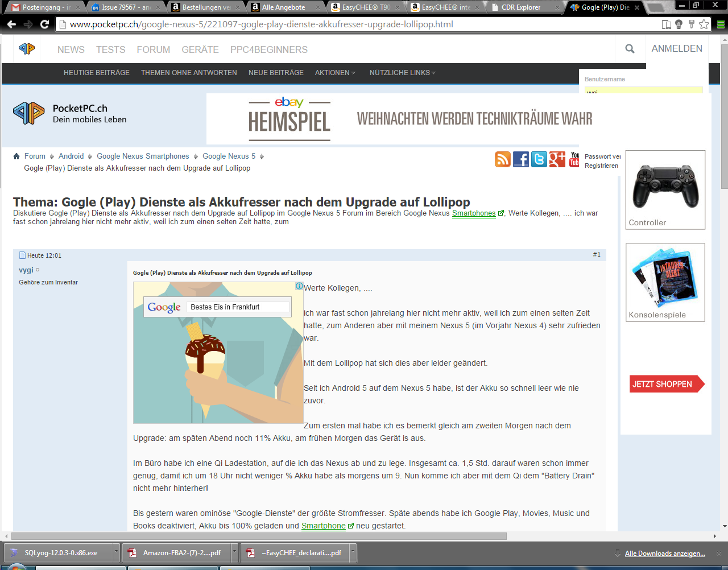
Task: Open the Facebook share icon
Action: click(x=521, y=159)
